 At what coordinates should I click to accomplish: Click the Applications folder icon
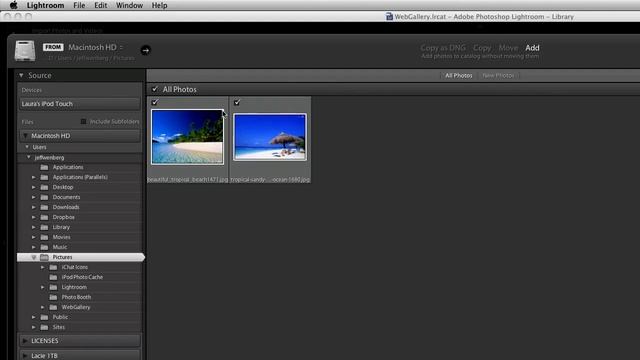(44, 167)
